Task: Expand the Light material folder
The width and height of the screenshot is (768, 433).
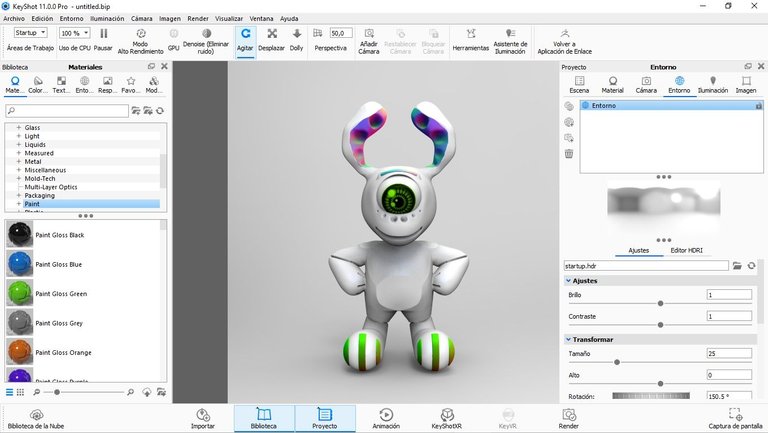Action: click(19, 136)
